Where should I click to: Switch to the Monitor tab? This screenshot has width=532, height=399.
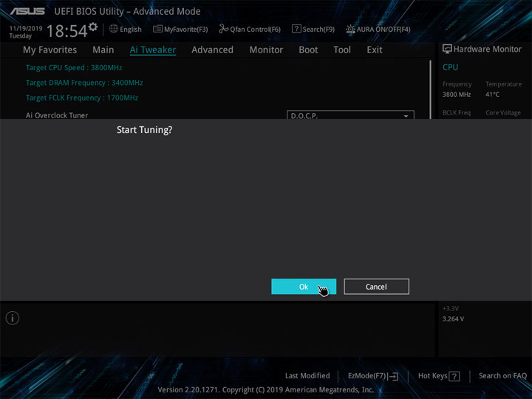pos(266,50)
